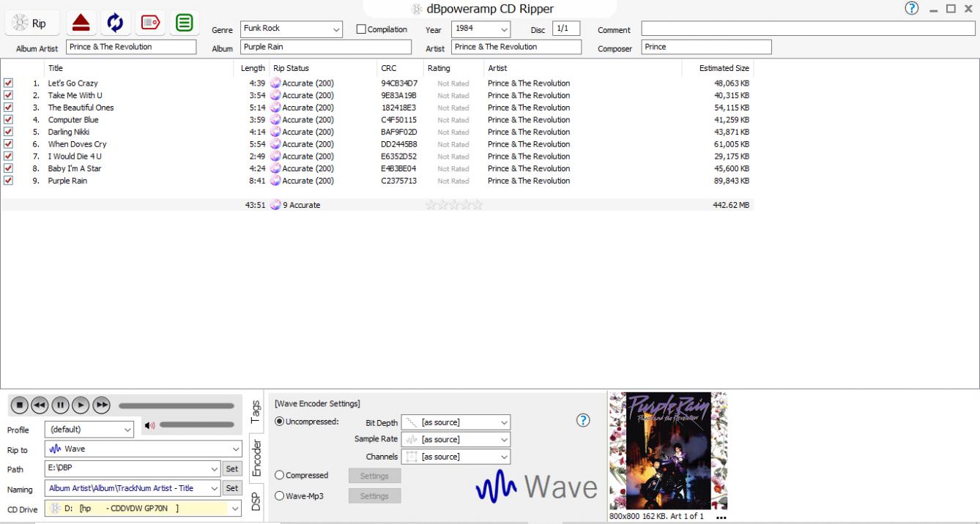Click the green list options icon
The width and height of the screenshot is (980, 524).
pos(185,23)
